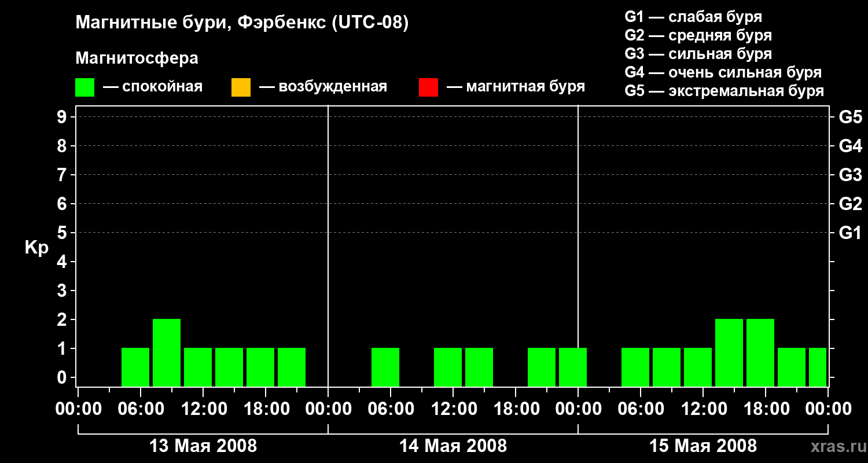Click the '— спокойная' legend label
The width and height of the screenshot is (868, 463).
click(153, 87)
